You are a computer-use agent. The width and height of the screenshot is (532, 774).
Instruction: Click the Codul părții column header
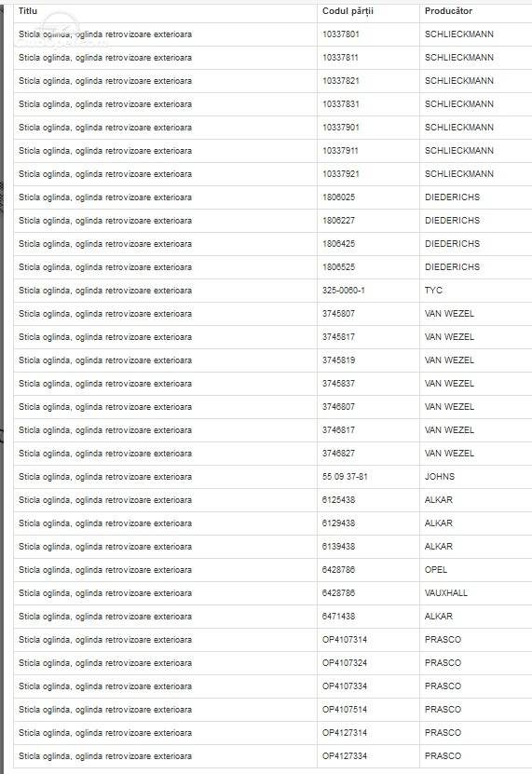pyautogui.click(x=348, y=11)
